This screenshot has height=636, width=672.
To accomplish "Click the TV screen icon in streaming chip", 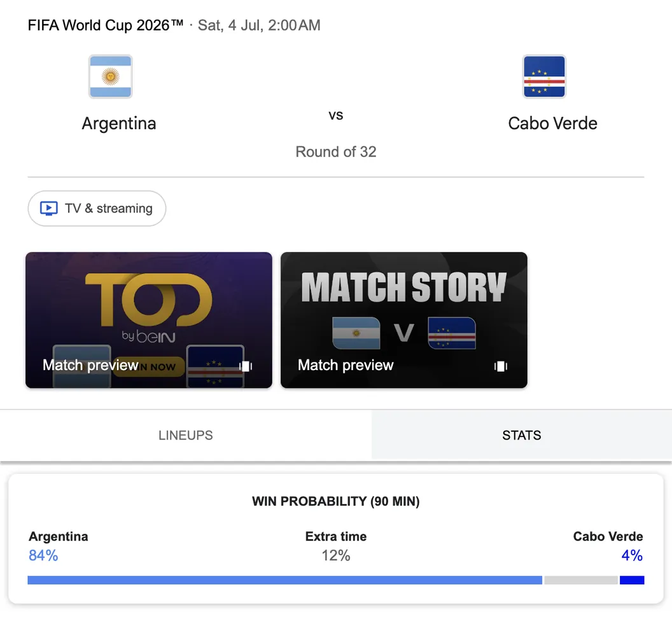I will (x=49, y=209).
